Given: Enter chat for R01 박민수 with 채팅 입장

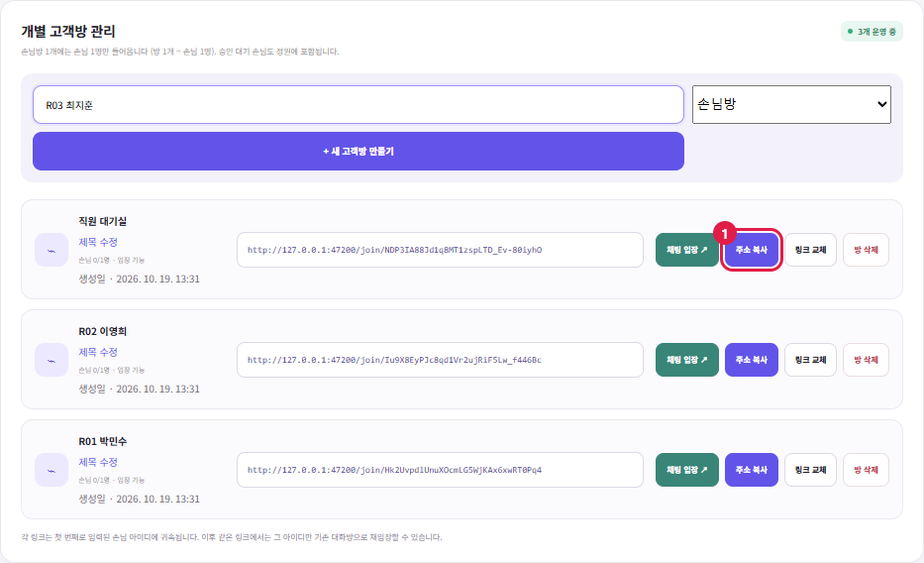Looking at the screenshot, I should [687, 470].
